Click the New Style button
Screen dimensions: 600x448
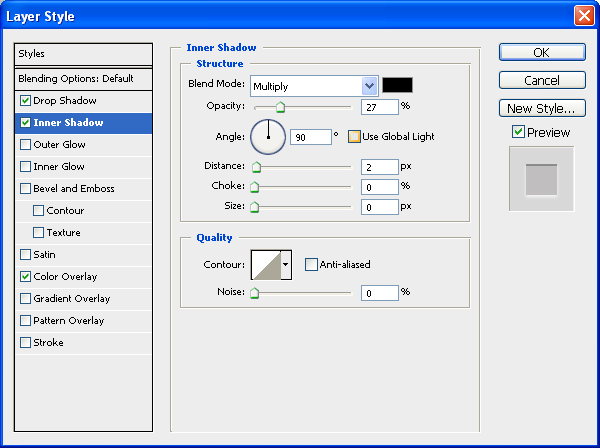(x=541, y=109)
